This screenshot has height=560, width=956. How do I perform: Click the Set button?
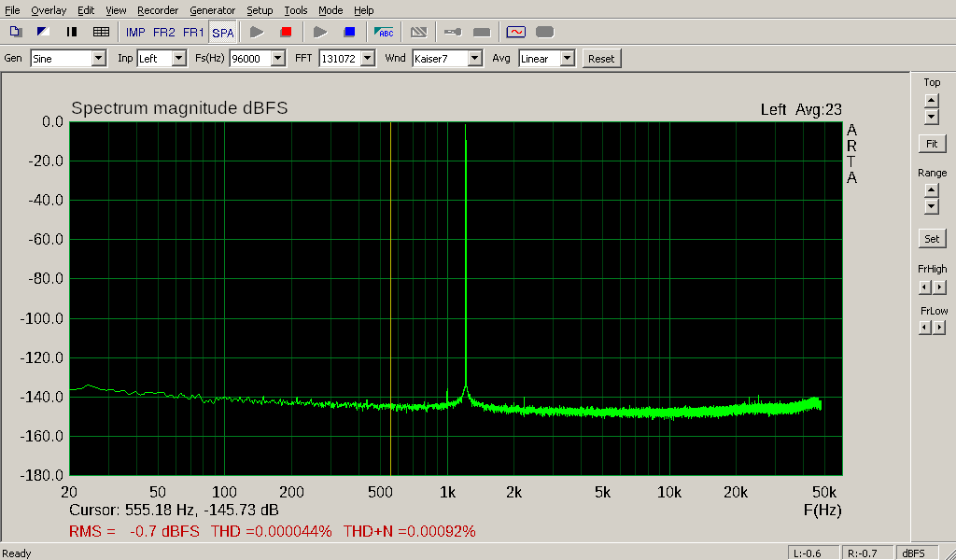pos(932,239)
